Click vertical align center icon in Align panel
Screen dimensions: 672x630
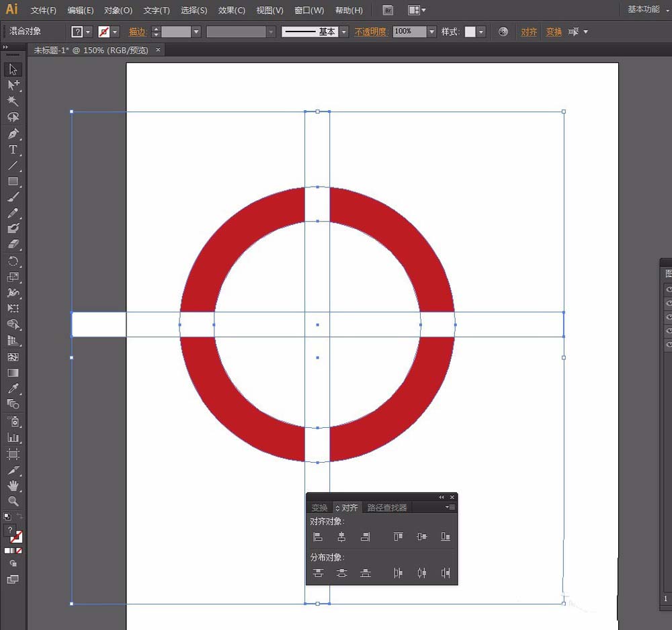(x=421, y=537)
